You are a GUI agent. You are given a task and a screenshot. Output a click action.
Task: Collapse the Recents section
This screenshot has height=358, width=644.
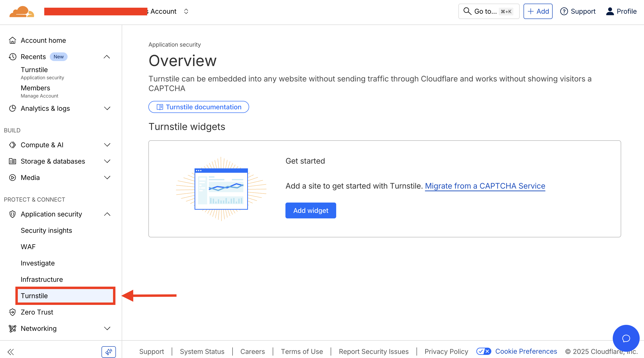point(107,56)
